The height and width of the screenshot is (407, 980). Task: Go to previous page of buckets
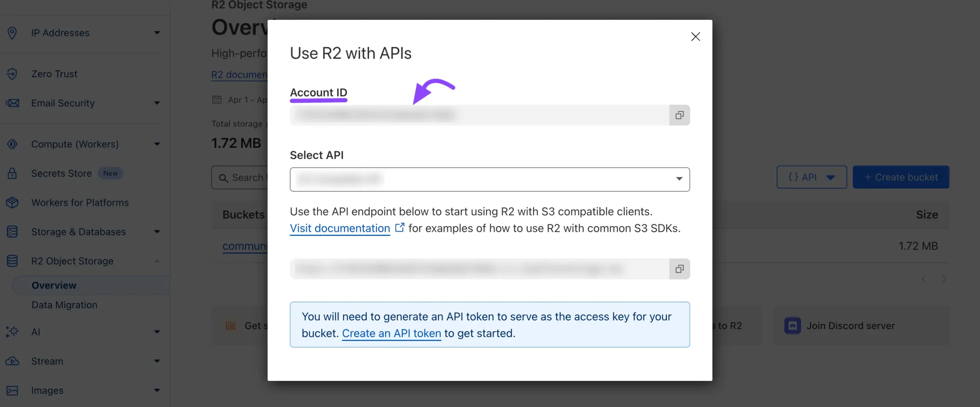(x=924, y=279)
